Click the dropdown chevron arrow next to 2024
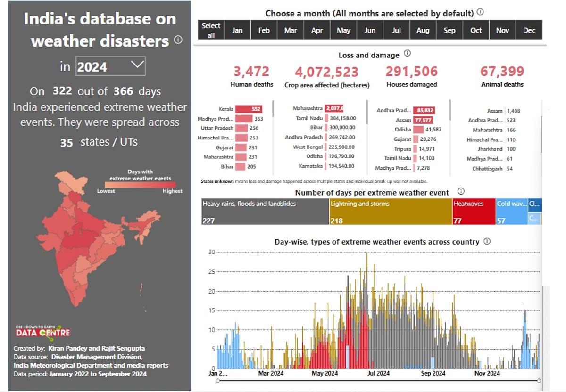Viewport: 566px width, 392px height. click(136, 65)
